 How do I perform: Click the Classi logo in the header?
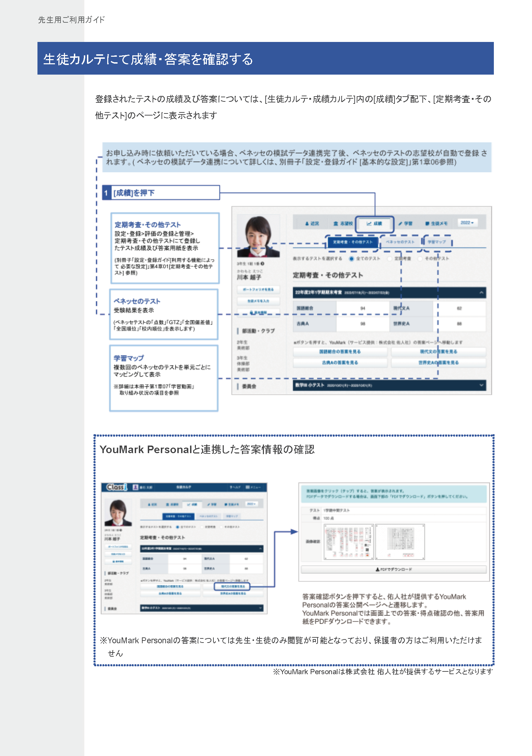[x=117, y=487]
